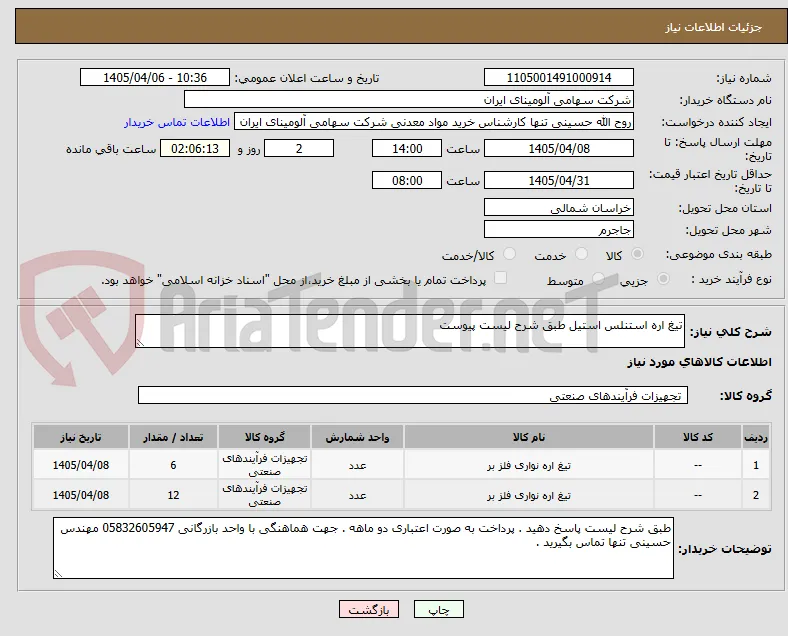Click the resize handle of buyer notes textarea
This screenshot has width=788, height=636.
tap(58, 573)
